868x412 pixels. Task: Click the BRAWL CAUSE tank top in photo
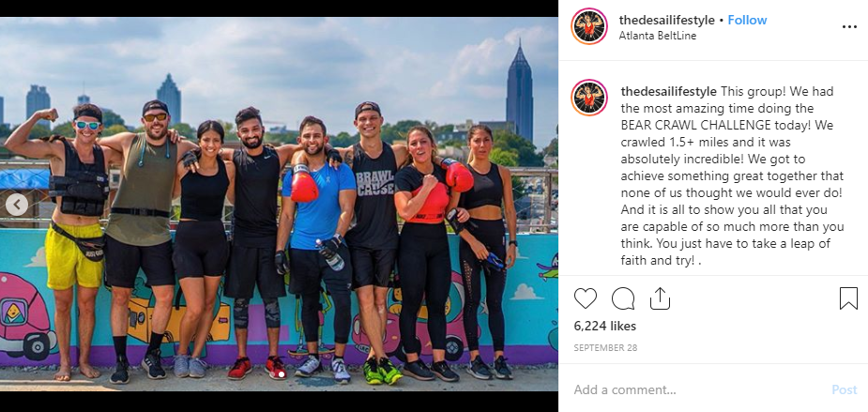[374, 195]
